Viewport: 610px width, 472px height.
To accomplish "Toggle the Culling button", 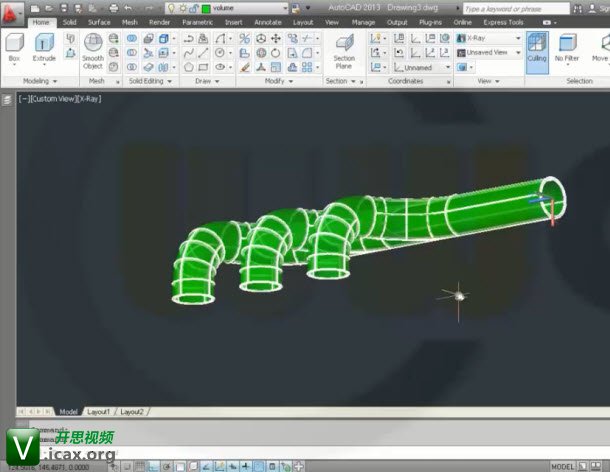I will click(537, 48).
